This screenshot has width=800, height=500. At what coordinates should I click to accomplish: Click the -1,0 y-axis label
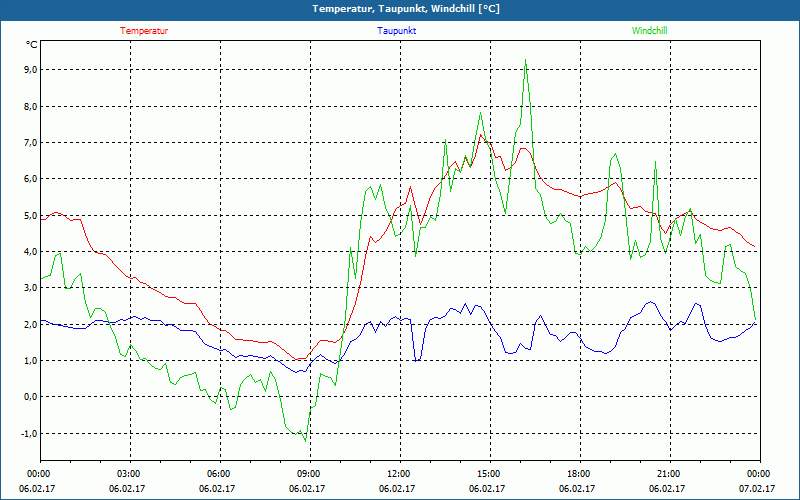pyautogui.click(x=30, y=434)
